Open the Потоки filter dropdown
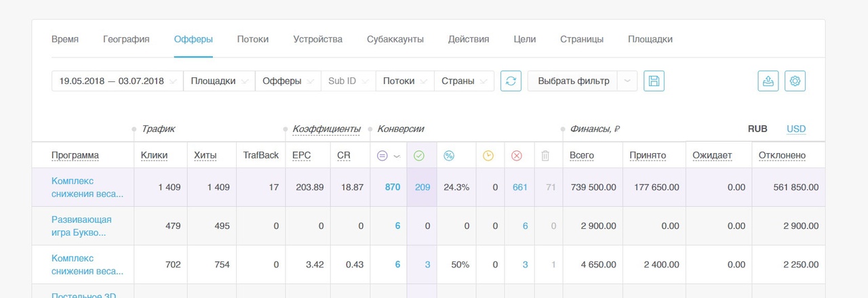Screen dimensions: 868x298 click(404, 81)
